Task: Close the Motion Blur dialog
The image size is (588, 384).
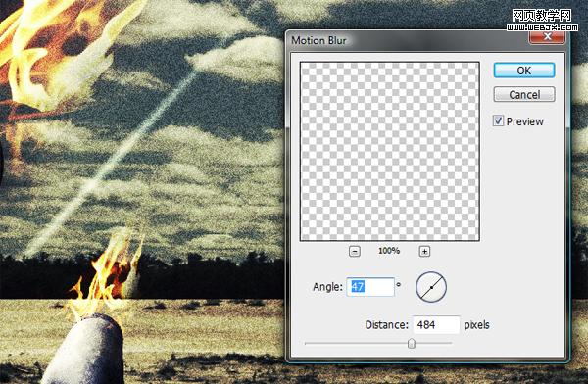Action: pyautogui.click(x=547, y=37)
